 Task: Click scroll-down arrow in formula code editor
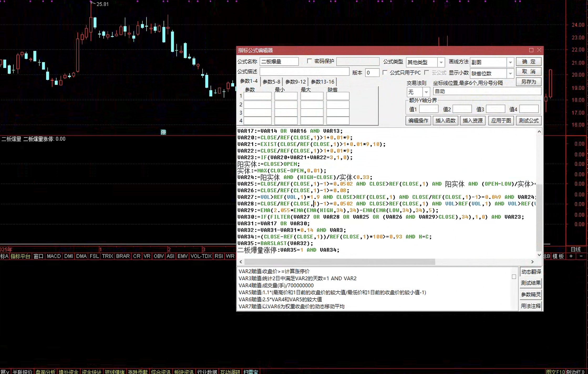tap(539, 255)
